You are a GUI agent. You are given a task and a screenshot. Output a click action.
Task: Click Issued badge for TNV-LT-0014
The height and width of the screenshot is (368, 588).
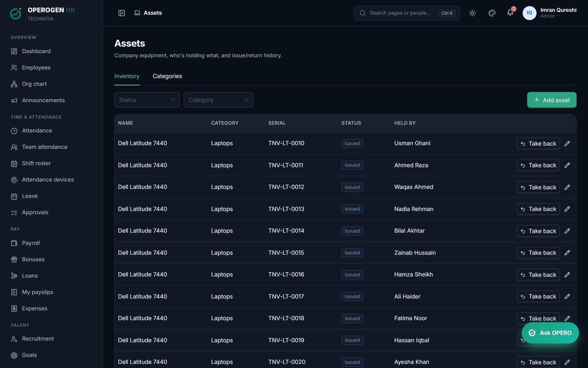[x=352, y=231]
